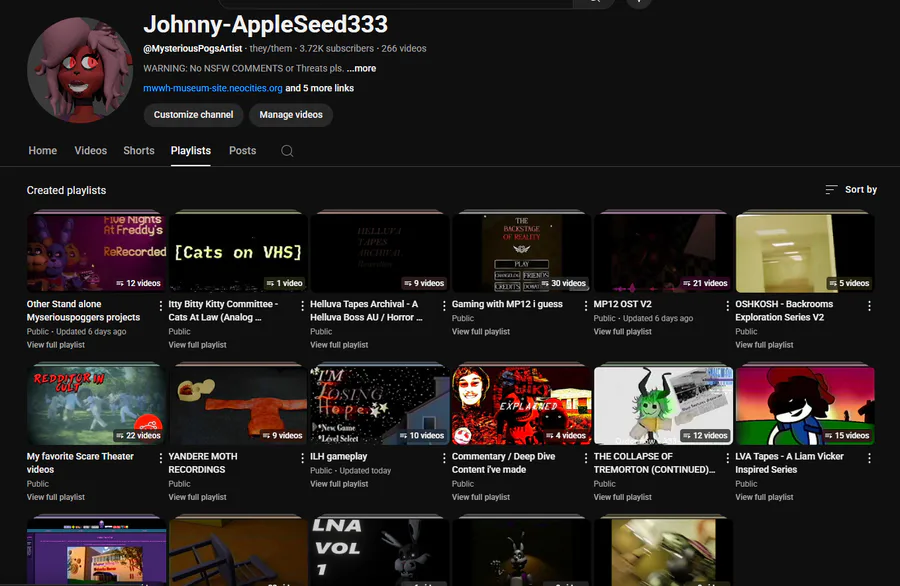Viewport: 900px width, 586px height.
Task: Select the Playlists tab
Action: [x=191, y=150]
